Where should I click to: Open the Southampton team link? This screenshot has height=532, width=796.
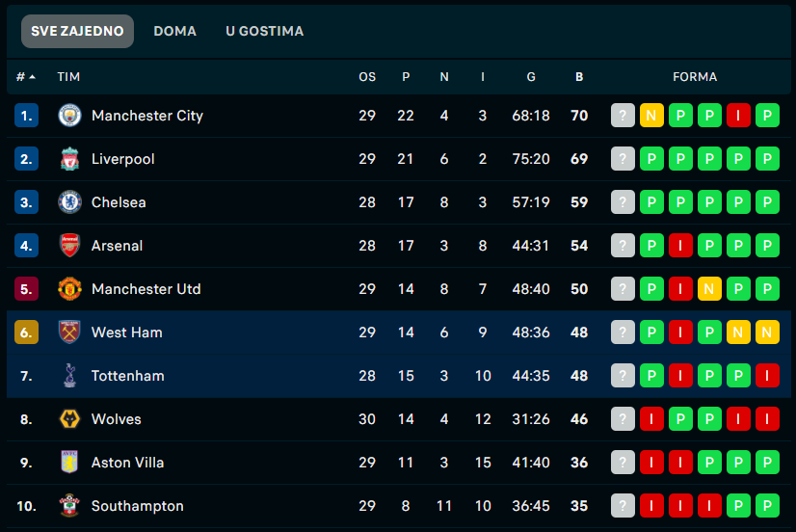point(138,506)
